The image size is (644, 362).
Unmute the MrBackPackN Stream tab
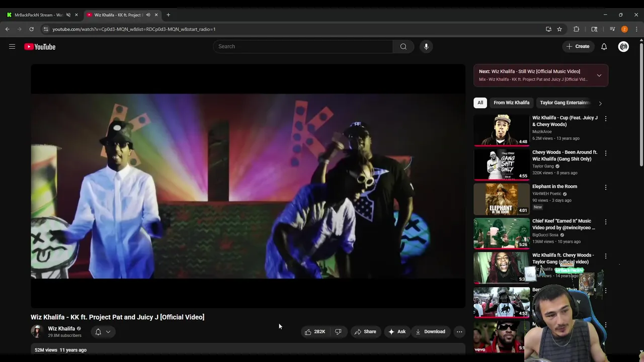68,15
